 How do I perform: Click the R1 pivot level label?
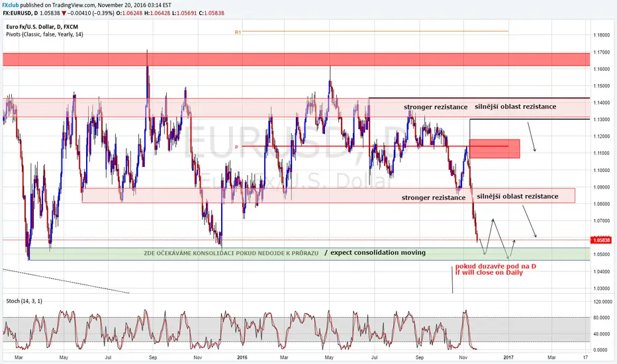[x=238, y=32]
